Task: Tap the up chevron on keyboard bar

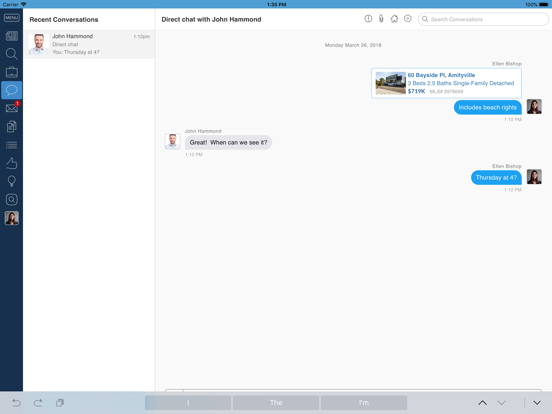Action: click(482, 402)
